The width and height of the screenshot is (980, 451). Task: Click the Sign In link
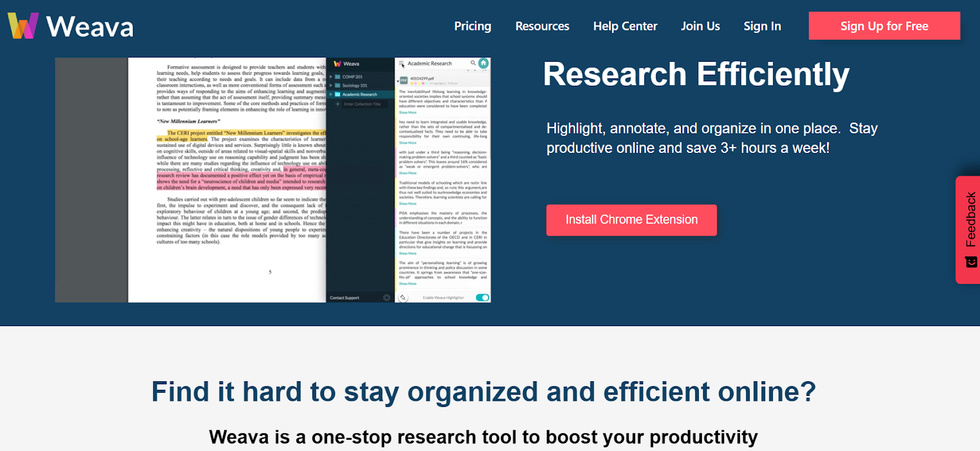coord(762,26)
